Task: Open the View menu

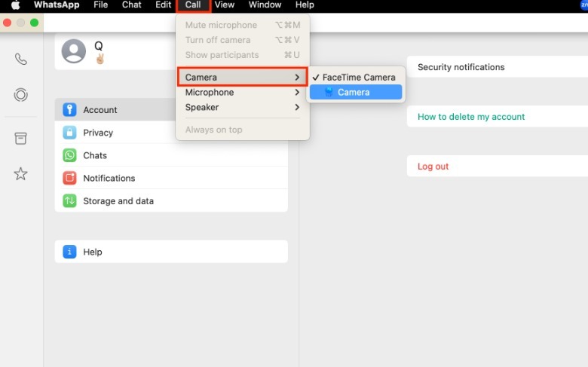Action: point(224,5)
